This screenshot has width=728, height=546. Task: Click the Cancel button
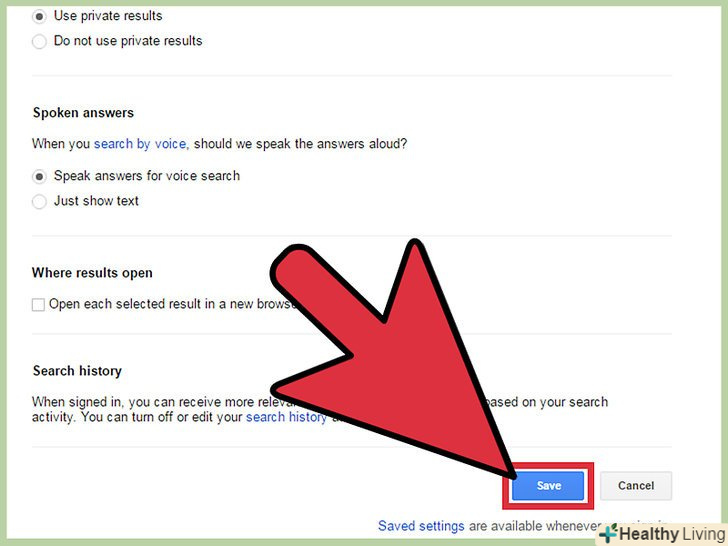(x=636, y=486)
